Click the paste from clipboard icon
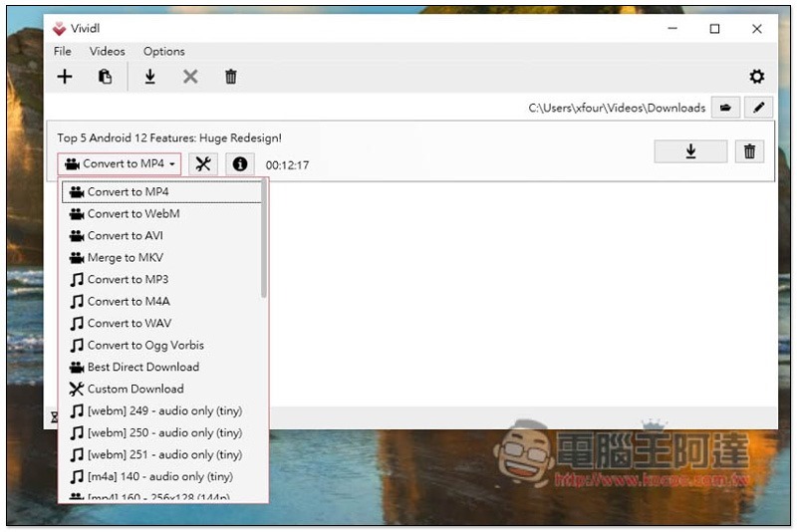 (105, 77)
